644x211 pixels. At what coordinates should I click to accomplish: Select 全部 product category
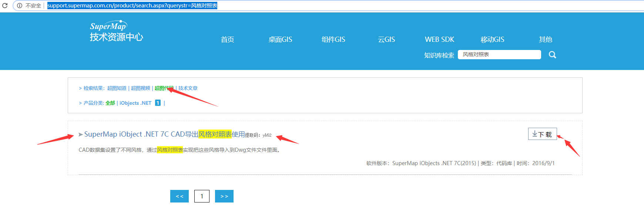pos(110,103)
